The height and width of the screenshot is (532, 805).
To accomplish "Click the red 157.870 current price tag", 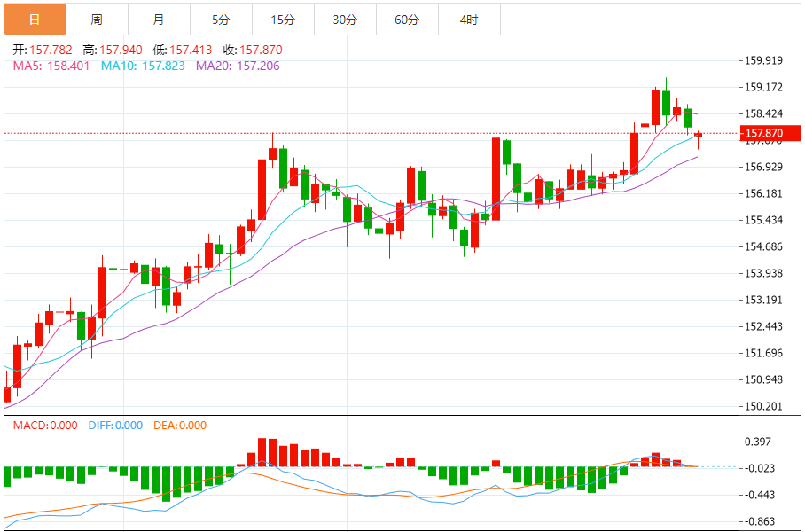I will point(770,133).
